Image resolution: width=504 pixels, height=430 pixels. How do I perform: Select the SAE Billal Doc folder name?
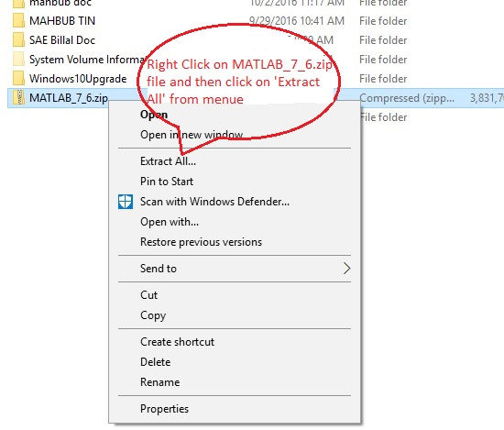(x=62, y=40)
